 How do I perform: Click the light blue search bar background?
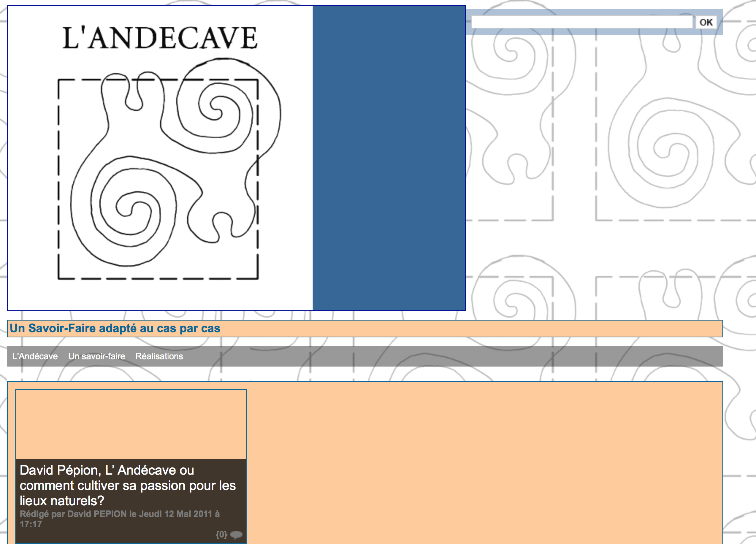(x=584, y=31)
